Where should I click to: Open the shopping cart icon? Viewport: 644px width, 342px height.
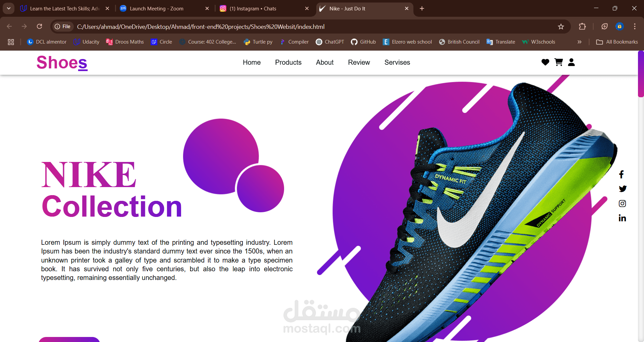[x=558, y=62]
